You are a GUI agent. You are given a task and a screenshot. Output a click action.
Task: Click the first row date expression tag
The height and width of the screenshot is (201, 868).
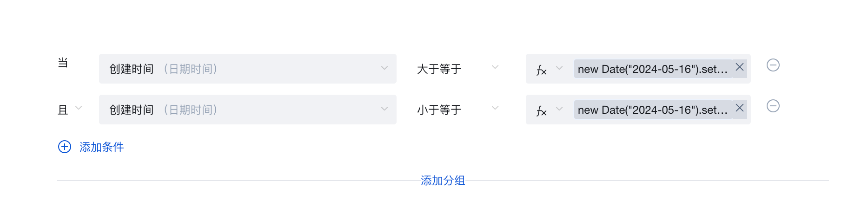click(x=652, y=69)
